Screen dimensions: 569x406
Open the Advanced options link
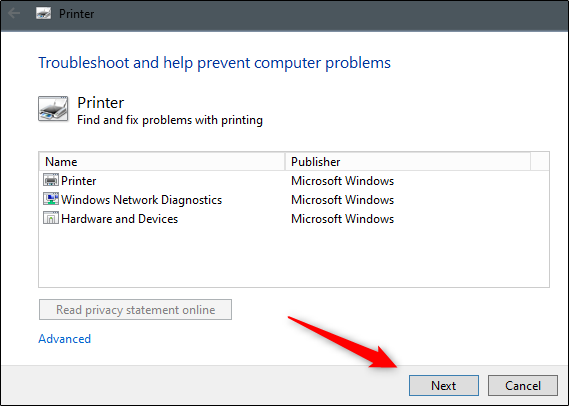tap(65, 339)
